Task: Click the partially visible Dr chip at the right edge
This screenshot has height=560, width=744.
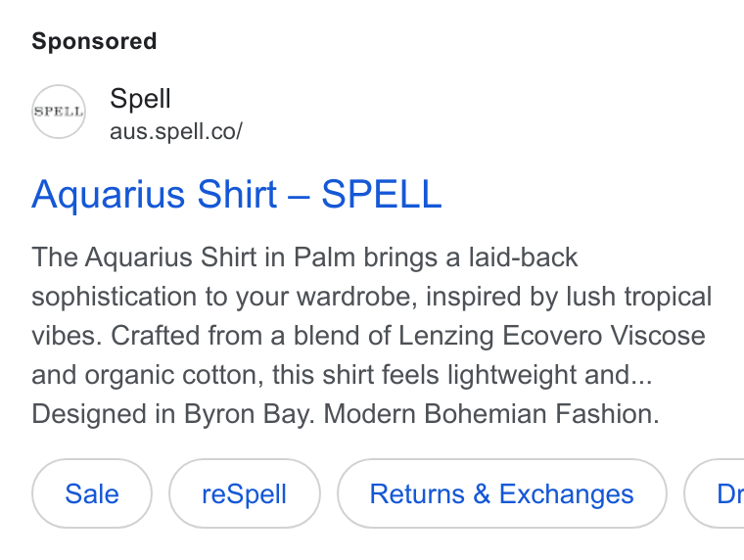Action: point(715,493)
